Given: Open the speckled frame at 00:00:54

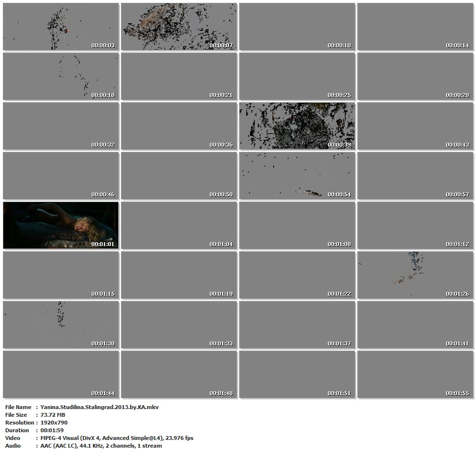Looking at the screenshot, I should coord(297,176).
